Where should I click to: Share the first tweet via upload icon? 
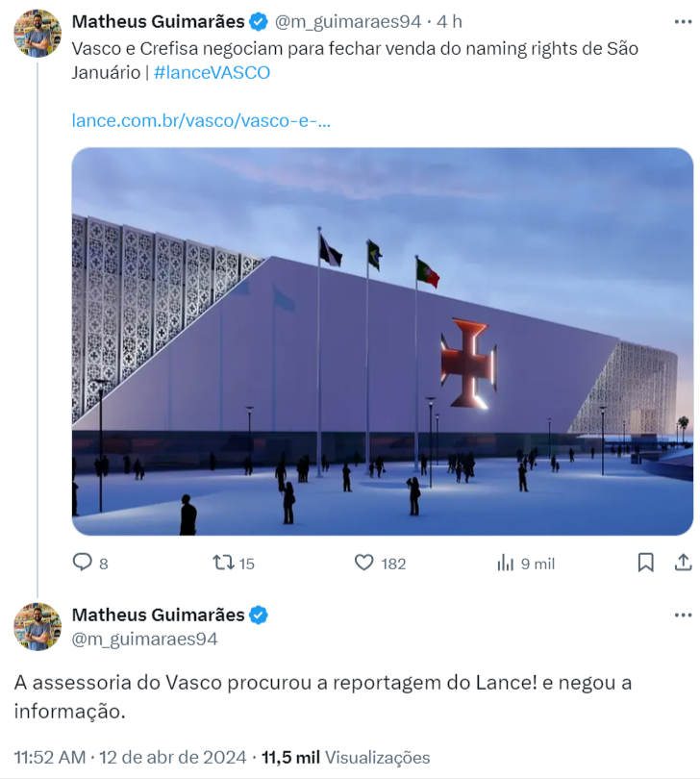pyautogui.click(x=683, y=563)
